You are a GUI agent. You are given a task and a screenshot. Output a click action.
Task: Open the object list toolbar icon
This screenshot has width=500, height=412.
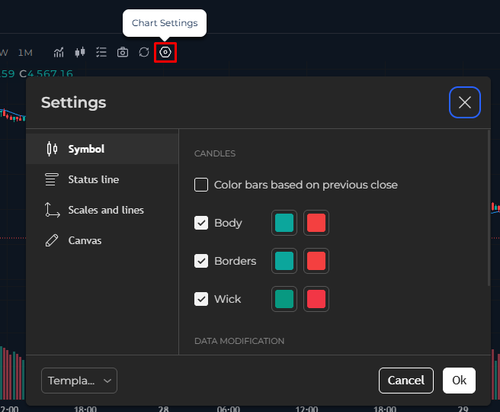point(101,52)
